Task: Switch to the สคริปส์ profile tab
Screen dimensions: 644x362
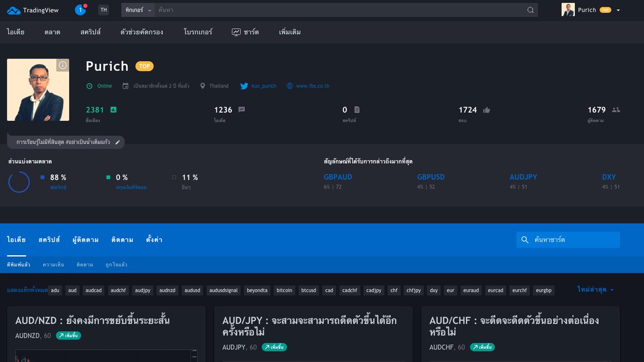Action: pyautogui.click(x=49, y=240)
